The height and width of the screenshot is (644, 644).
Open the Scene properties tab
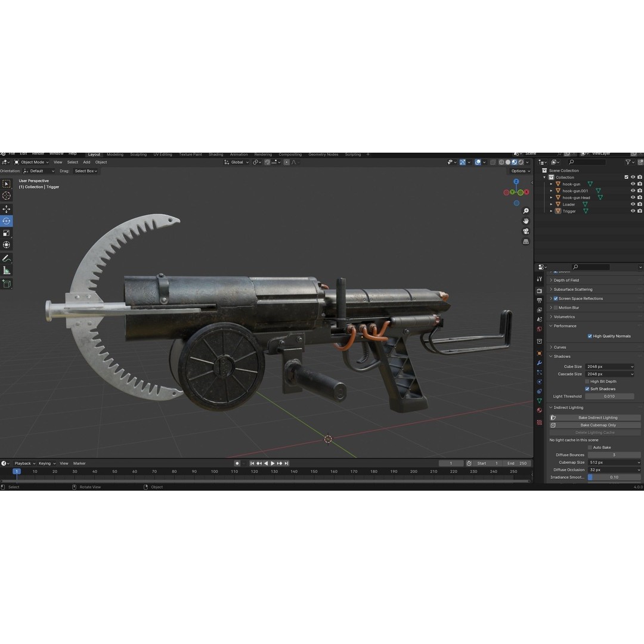[x=539, y=319]
